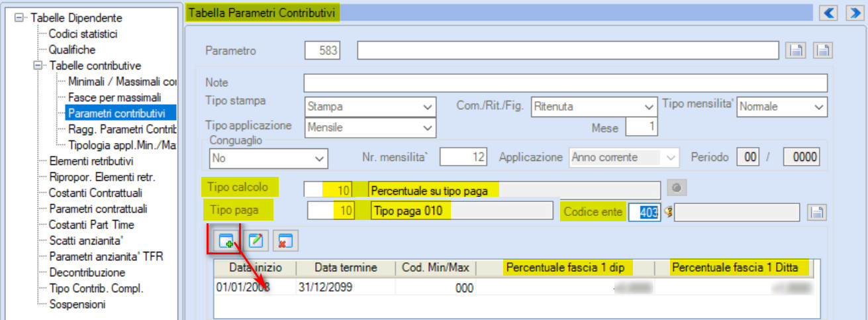Click the Parametro description text field
Screen dimensions: 868x320
click(568, 50)
